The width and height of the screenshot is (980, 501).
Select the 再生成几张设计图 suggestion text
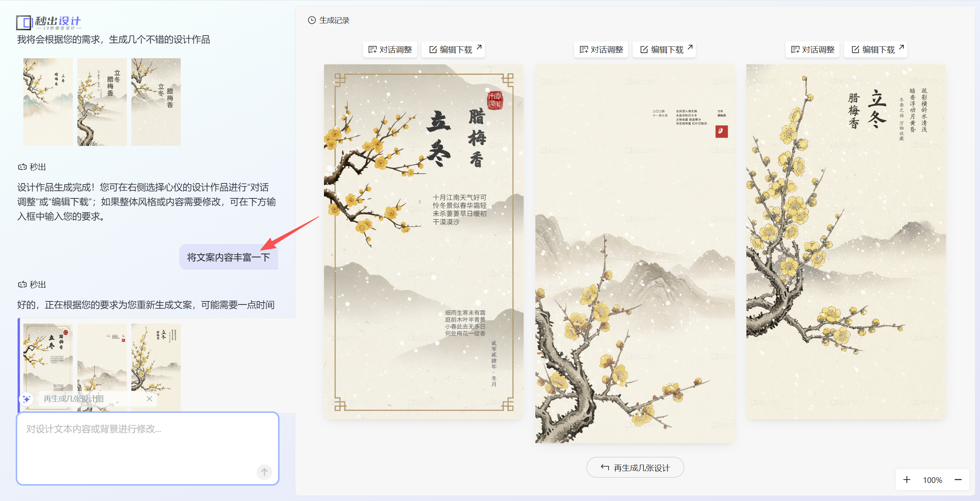74,399
